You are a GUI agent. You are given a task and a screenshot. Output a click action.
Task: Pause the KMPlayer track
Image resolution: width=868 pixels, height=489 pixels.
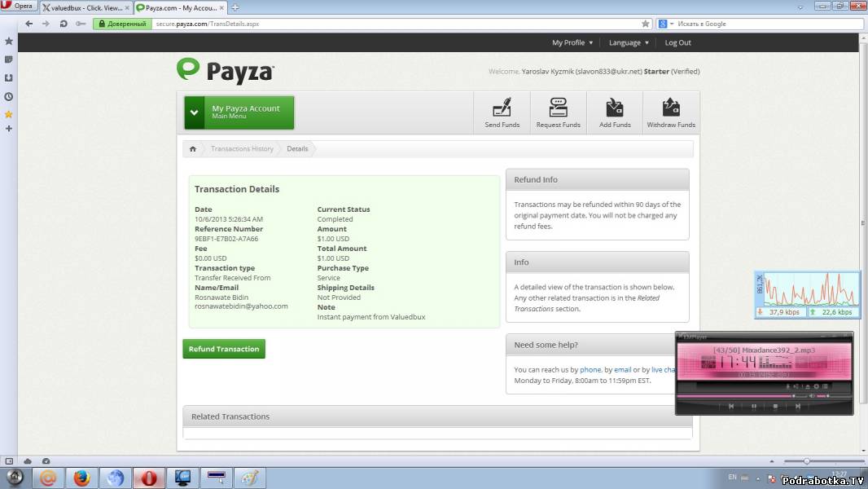coord(754,406)
